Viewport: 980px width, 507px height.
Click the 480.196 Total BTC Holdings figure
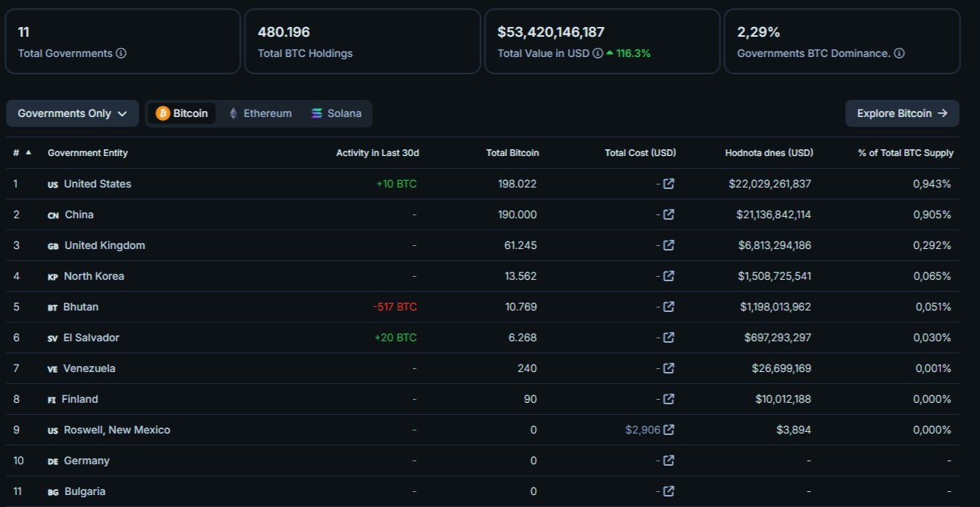(x=284, y=32)
